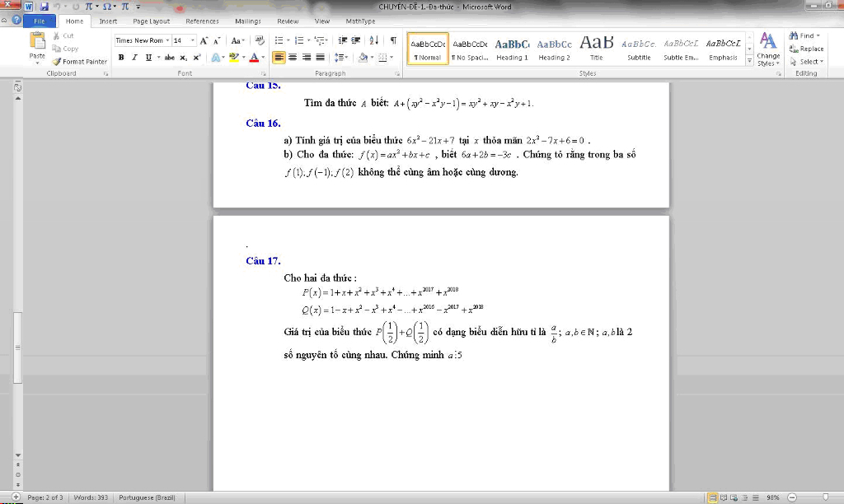Click the Copy command

[x=65, y=49]
